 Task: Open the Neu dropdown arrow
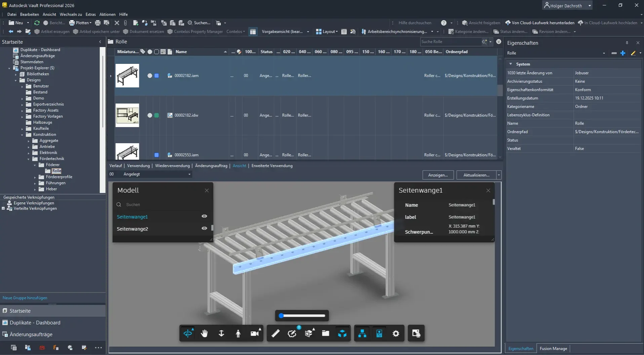point(28,23)
